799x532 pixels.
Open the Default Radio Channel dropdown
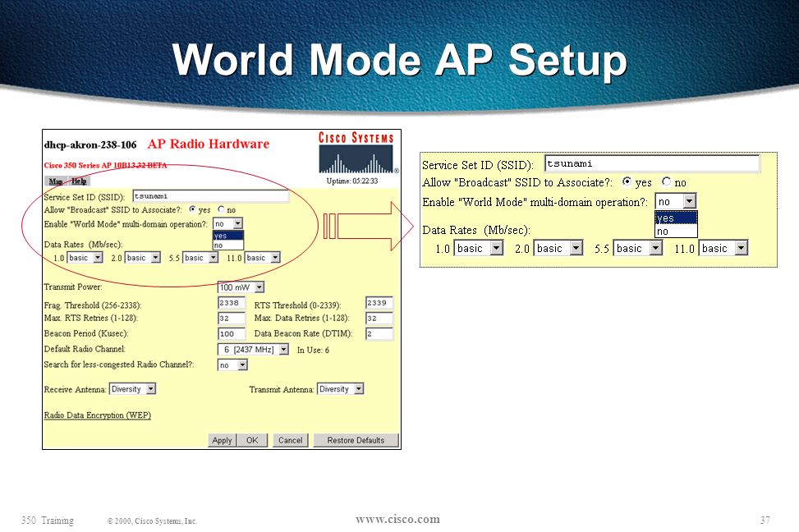click(253, 350)
